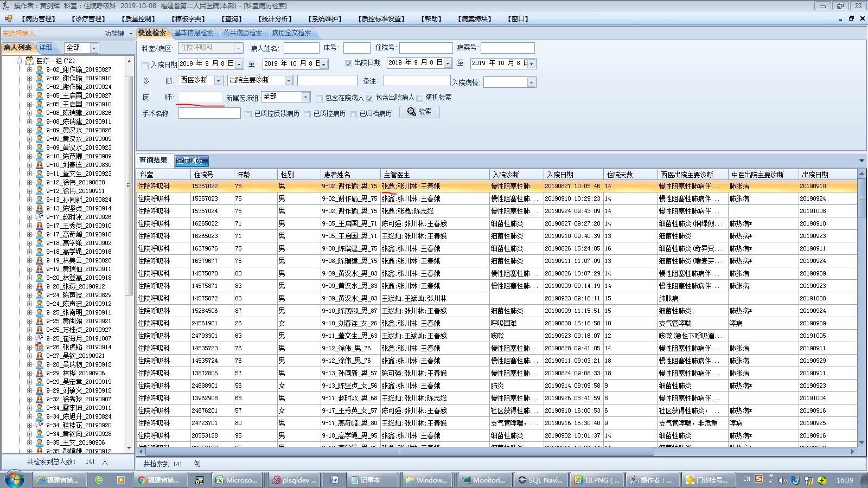The image size is (868, 488).
Task: Click the volume icon in system tray
Action: pyautogui.click(x=782, y=480)
